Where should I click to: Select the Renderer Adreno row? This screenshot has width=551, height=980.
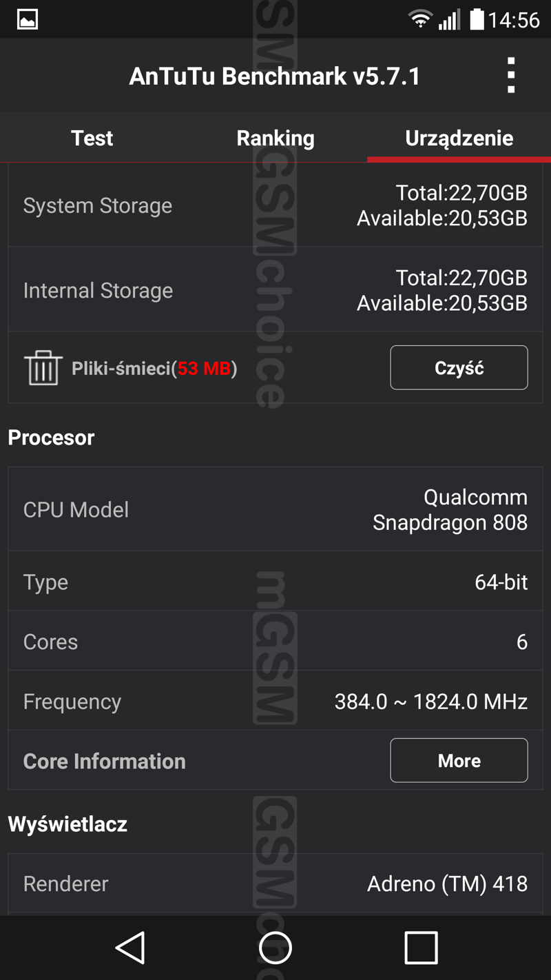pos(275,884)
